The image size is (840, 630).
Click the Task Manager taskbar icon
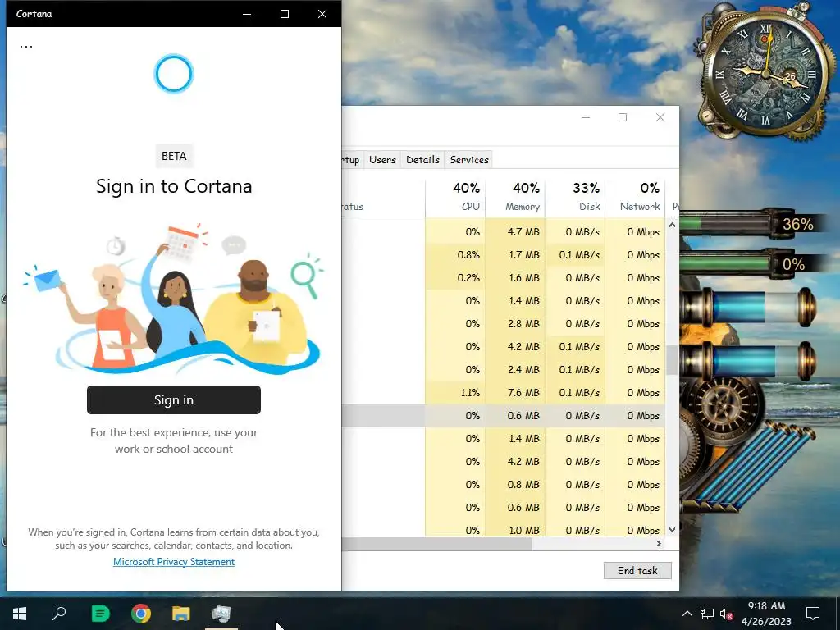[221, 614]
